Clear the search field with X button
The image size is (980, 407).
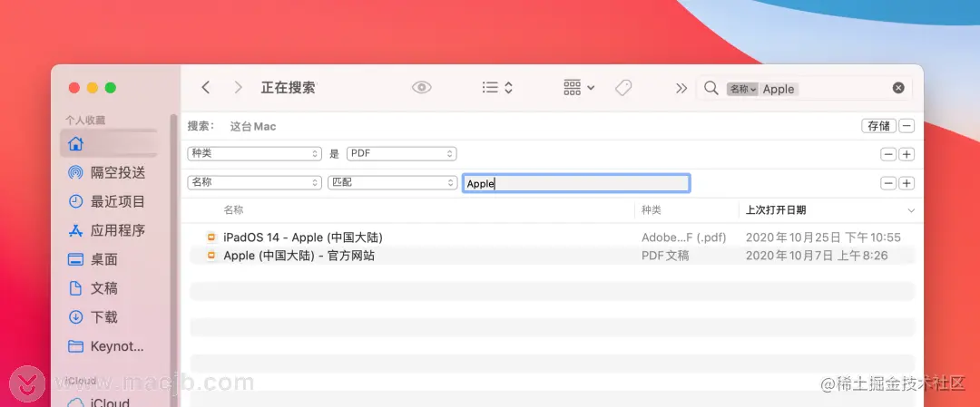point(898,88)
